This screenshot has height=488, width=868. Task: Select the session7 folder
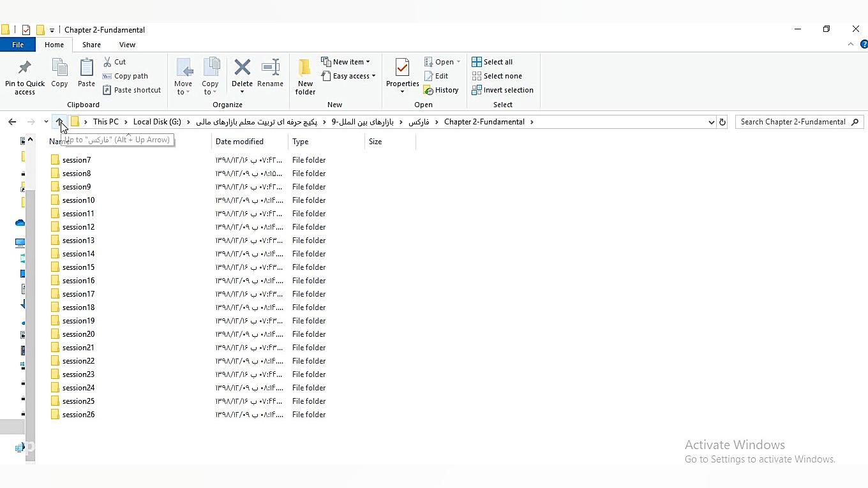(x=77, y=160)
